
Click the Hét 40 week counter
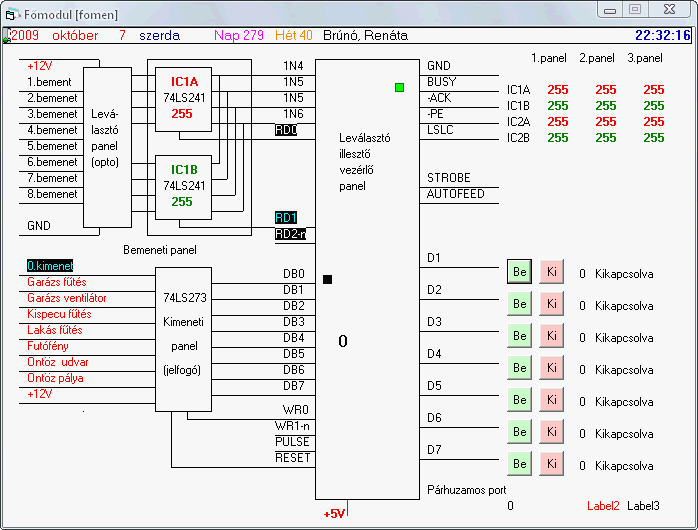[294, 35]
